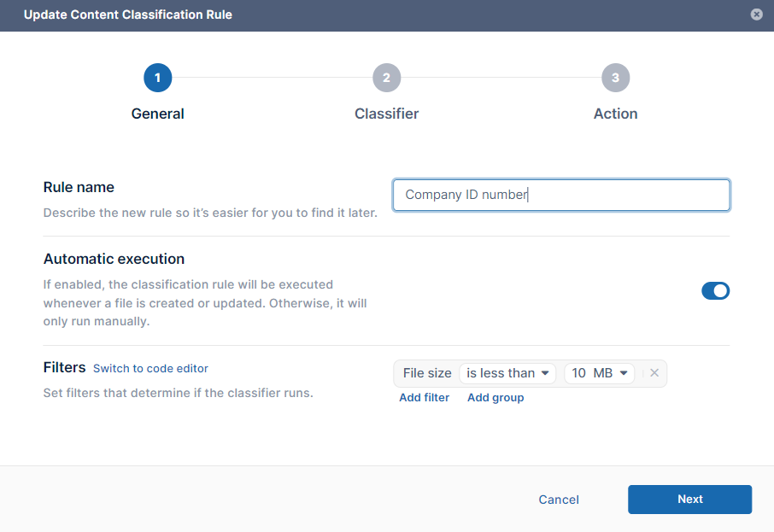Disable the Automatic execution toggle

[x=715, y=291]
